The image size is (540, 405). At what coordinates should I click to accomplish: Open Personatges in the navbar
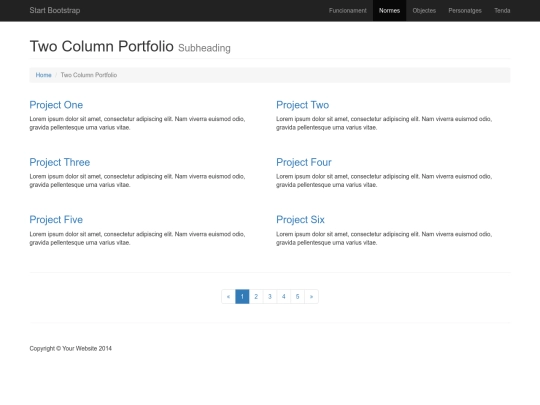click(465, 10)
